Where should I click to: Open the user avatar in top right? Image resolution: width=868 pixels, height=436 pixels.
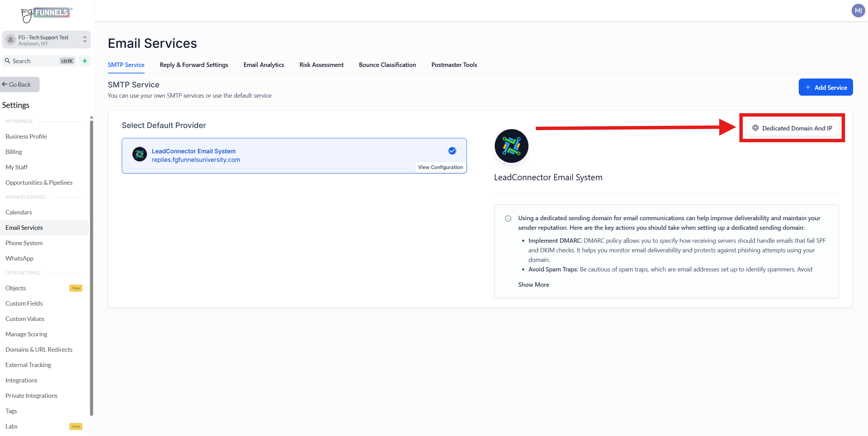(x=858, y=11)
